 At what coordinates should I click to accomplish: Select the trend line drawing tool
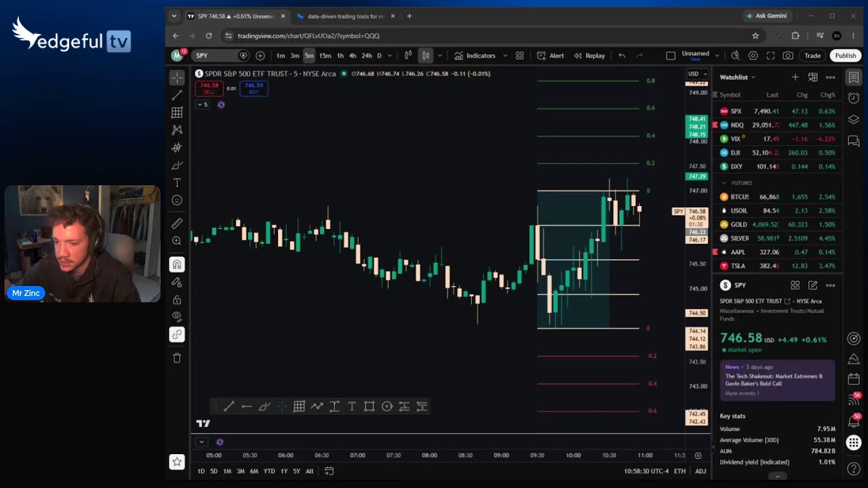[x=177, y=96]
